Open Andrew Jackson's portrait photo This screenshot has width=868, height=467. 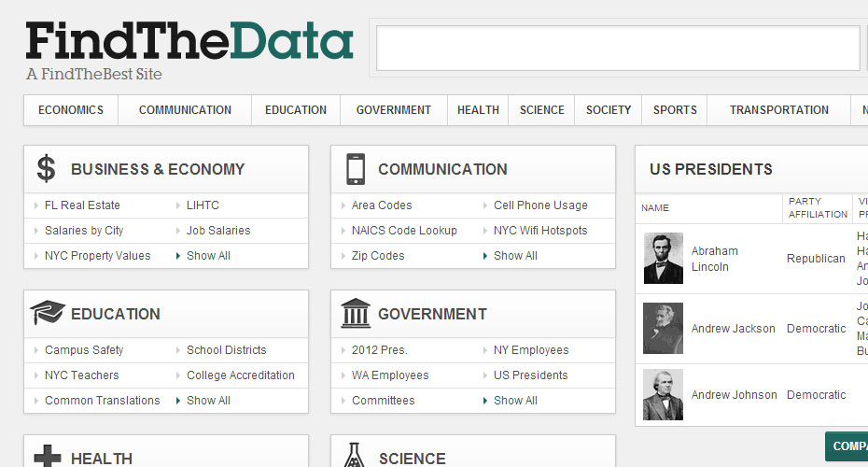663,329
